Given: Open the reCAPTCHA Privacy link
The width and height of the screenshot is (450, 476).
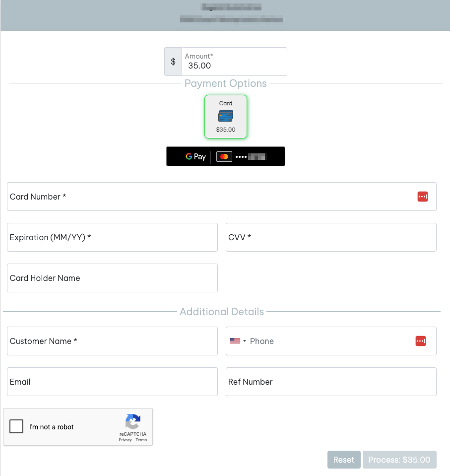Looking at the screenshot, I should (x=125, y=440).
